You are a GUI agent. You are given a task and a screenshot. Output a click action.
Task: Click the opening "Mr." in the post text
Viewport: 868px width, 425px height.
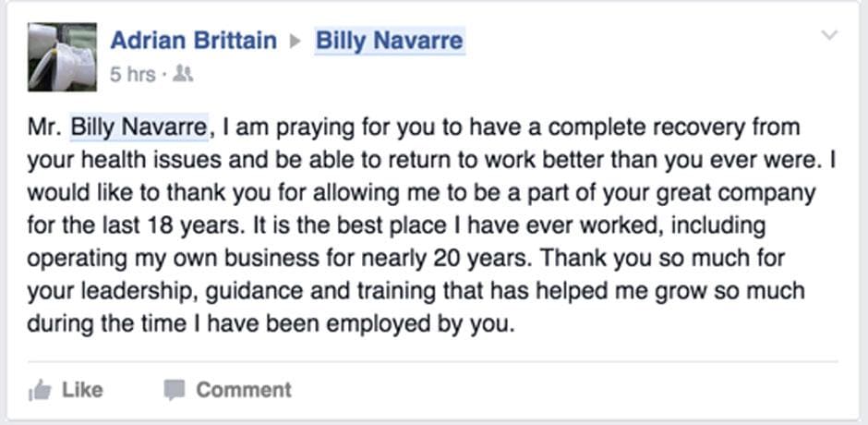coord(46,125)
